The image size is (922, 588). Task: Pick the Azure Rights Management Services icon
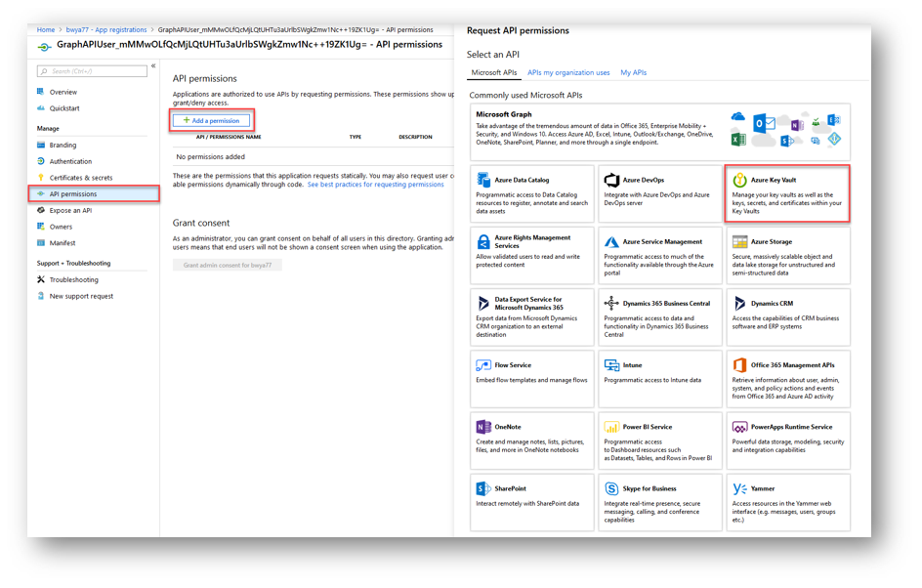click(483, 241)
